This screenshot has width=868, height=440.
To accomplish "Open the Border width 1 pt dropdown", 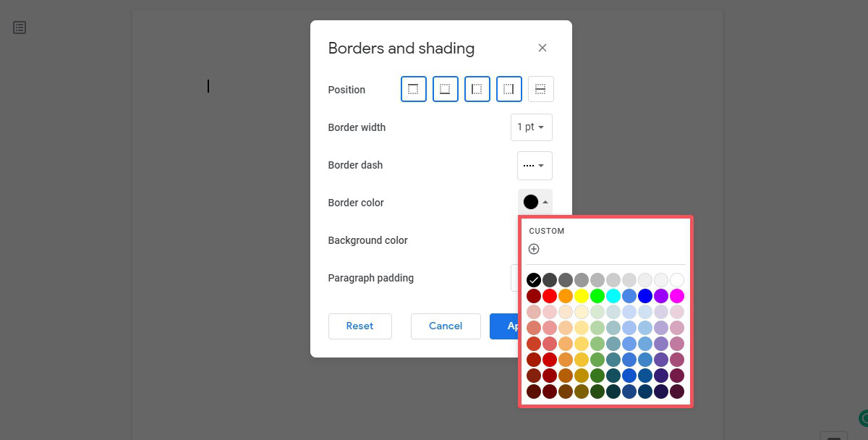I will (531, 127).
